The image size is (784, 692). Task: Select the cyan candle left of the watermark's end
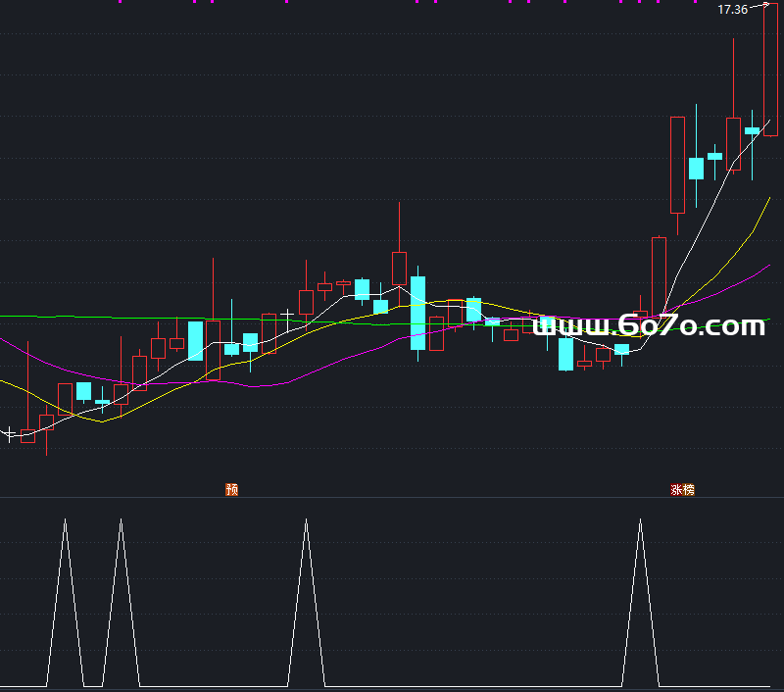click(x=565, y=353)
